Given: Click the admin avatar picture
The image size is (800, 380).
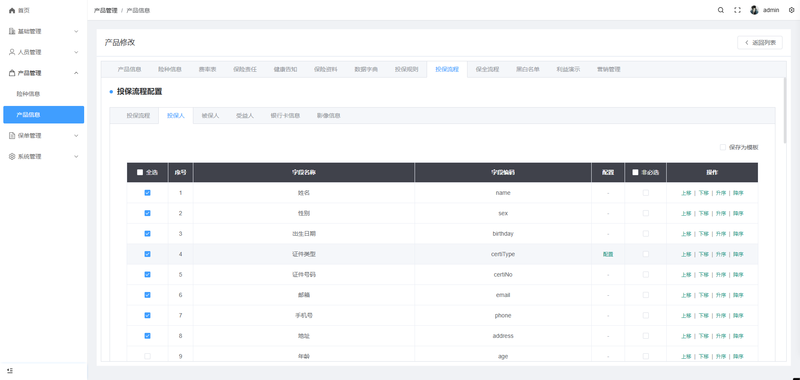Looking at the screenshot, I should coord(754,10).
